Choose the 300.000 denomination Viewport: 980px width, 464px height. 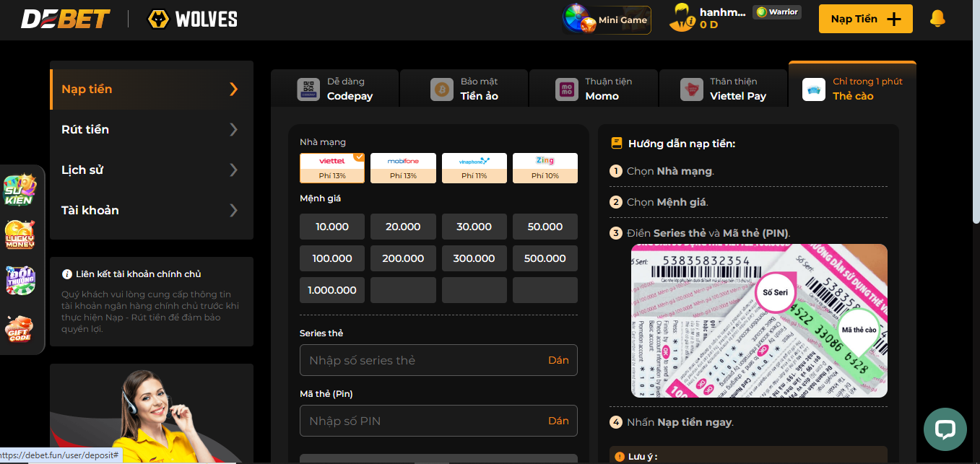point(474,258)
